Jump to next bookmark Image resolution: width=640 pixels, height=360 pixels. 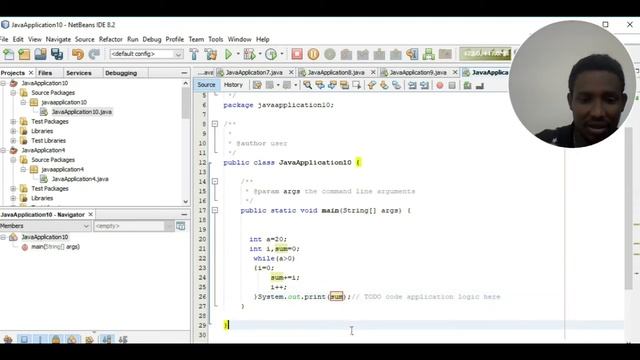click(384, 85)
